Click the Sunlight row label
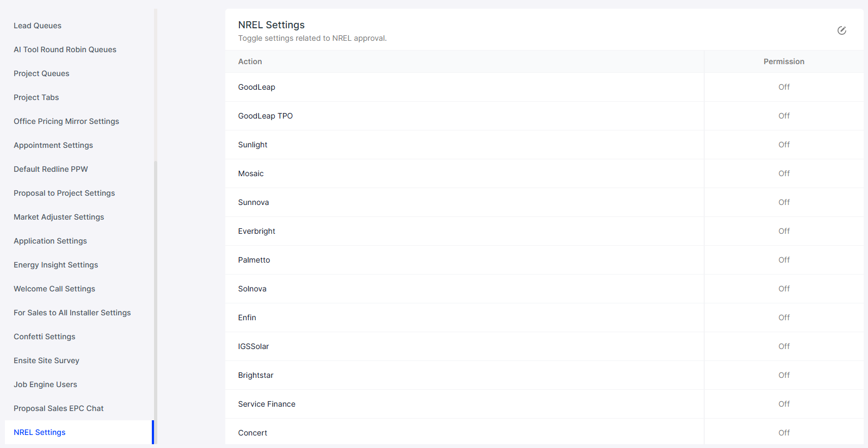This screenshot has width=868, height=448. coord(253,145)
